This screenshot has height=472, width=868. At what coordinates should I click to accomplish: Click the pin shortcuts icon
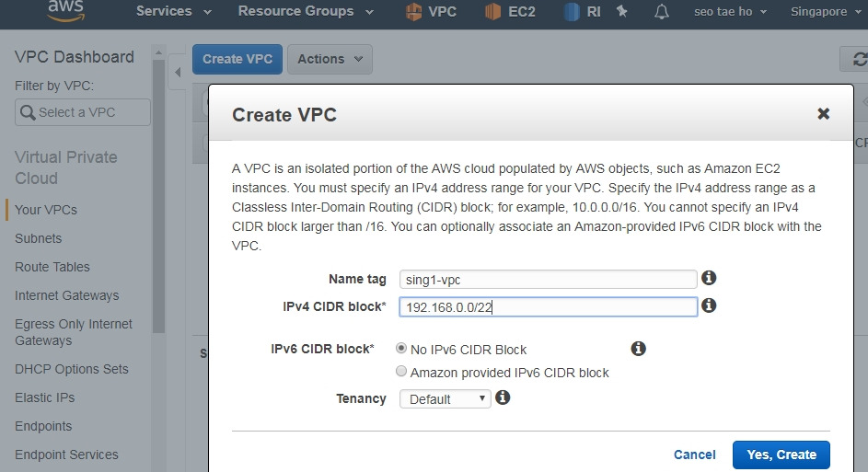pos(622,11)
